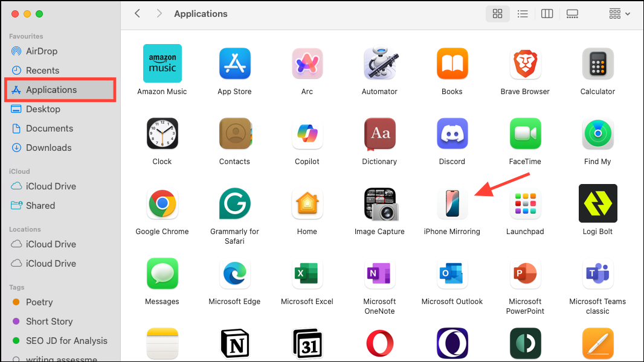This screenshot has height=362, width=644.
Task: Filter by green SEO JD for Analysis tag
Action: 60,341
